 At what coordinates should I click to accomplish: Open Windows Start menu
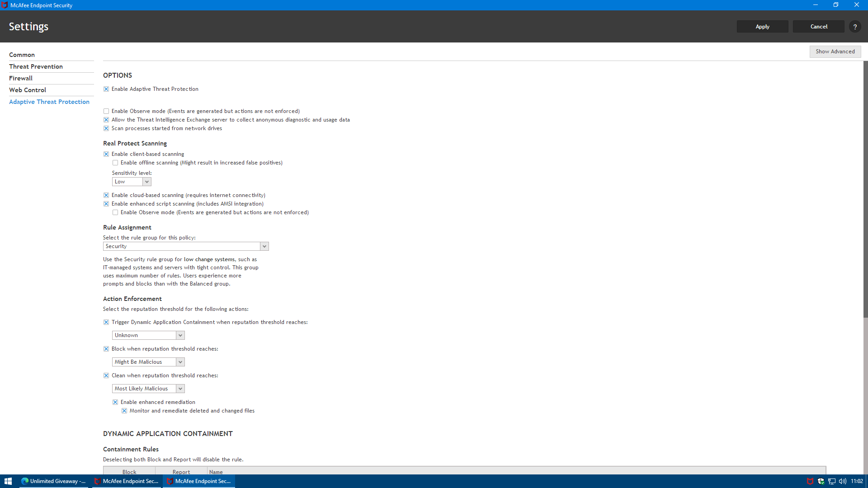[x=8, y=481]
